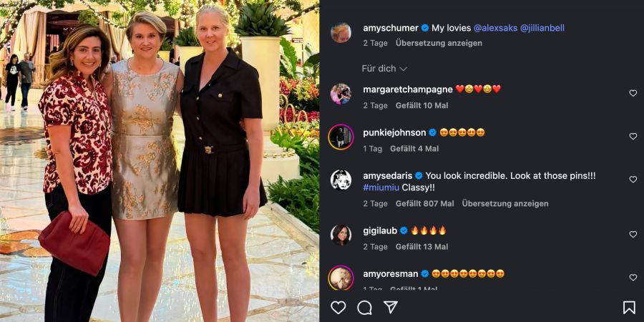View who liked amysedaris's comment, 807 Mal

click(424, 204)
